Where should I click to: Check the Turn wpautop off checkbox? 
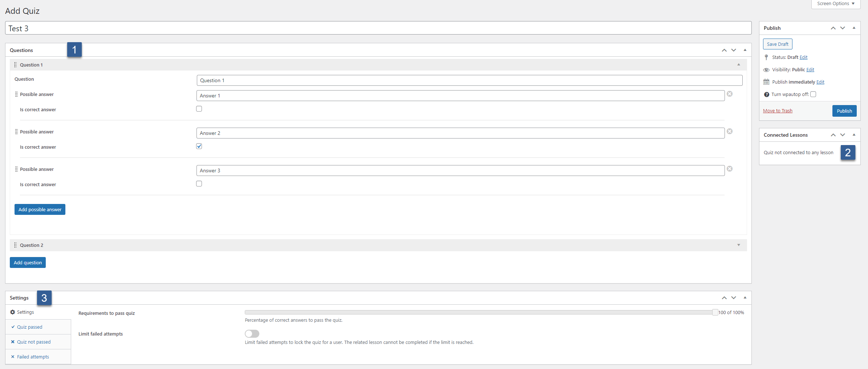point(814,94)
